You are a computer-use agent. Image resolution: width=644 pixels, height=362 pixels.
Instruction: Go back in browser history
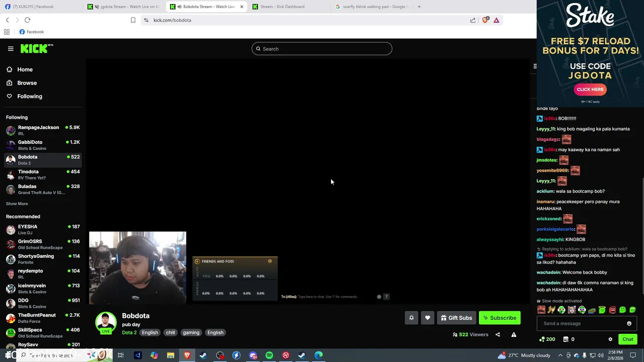[7, 20]
